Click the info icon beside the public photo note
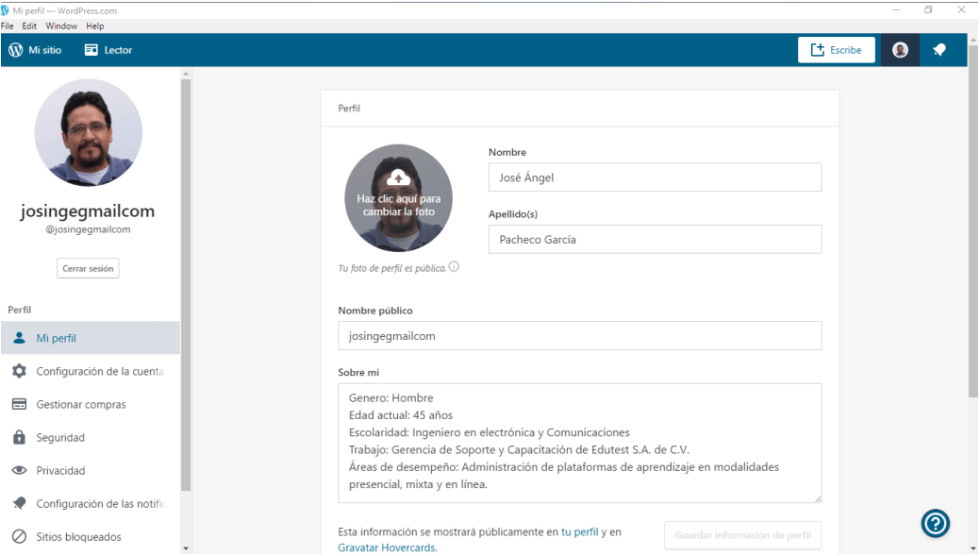980x556 pixels. (455, 266)
